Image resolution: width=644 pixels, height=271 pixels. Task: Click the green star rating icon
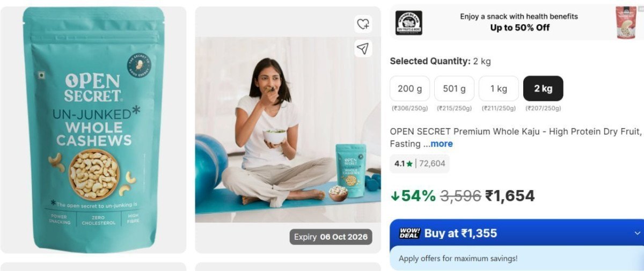tap(409, 164)
